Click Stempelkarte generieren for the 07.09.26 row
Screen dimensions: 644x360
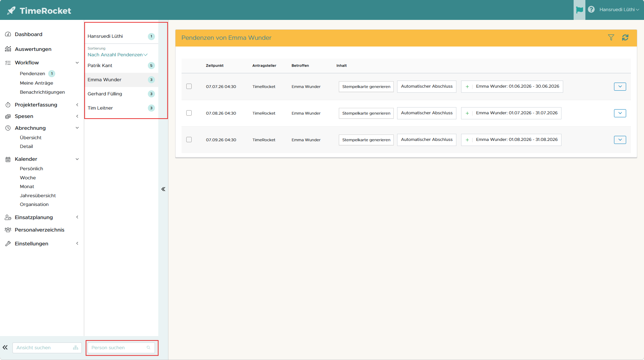(366, 140)
